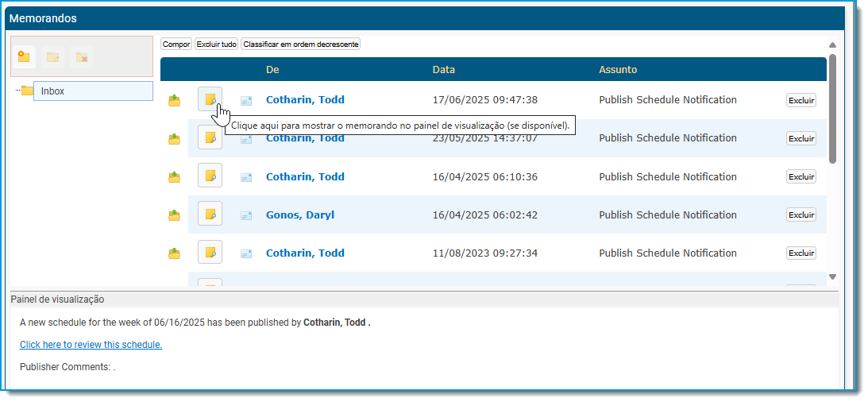Click Excluir for the 23/05/2025 memo
868x402 pixels.
coord(801,138)
